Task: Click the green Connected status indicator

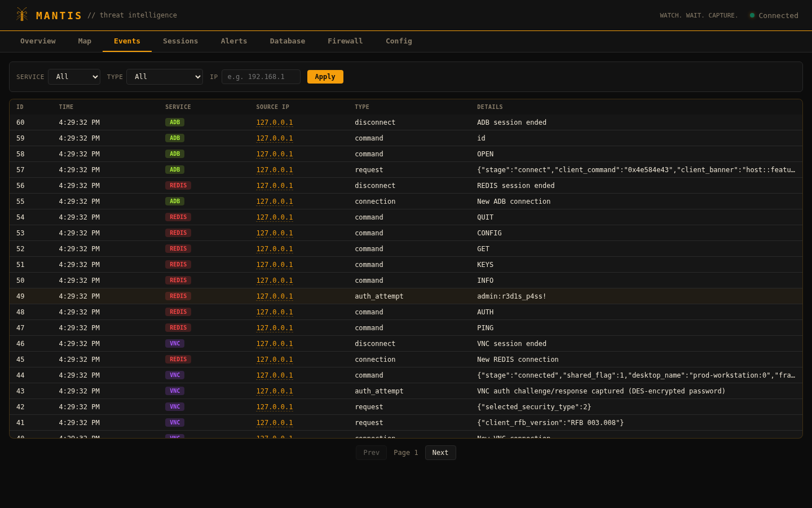Action: [752, 15]
